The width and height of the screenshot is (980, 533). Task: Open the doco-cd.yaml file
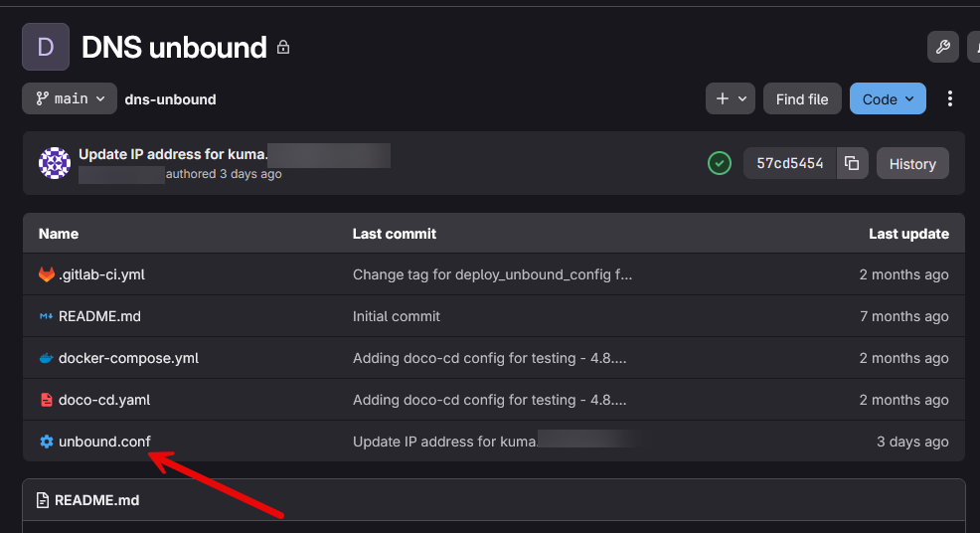coord(104,400)
